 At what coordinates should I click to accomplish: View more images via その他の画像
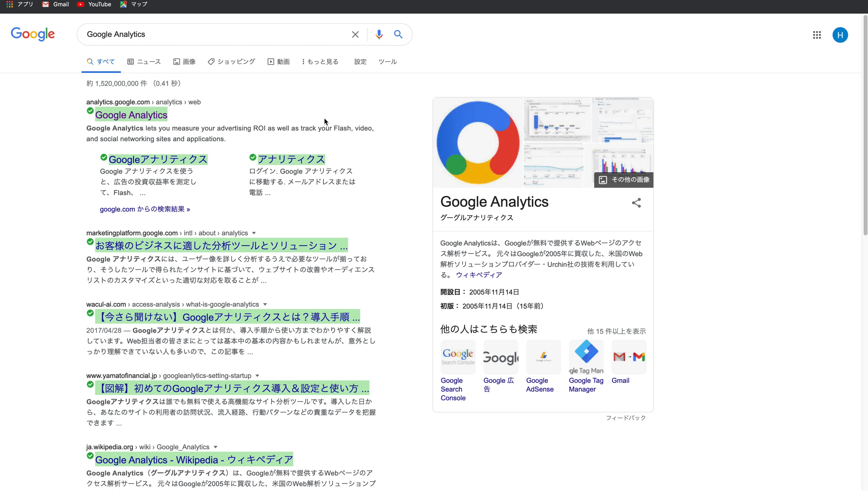coord(624,180)
